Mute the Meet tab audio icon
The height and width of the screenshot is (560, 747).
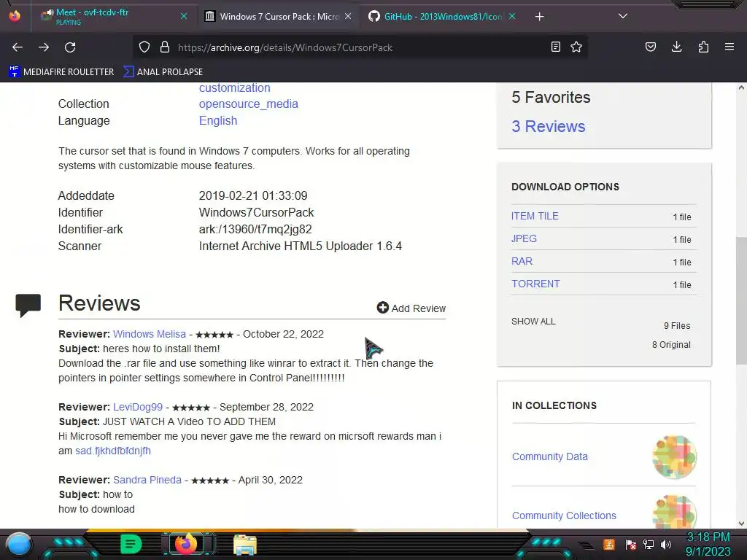[50, 12]
